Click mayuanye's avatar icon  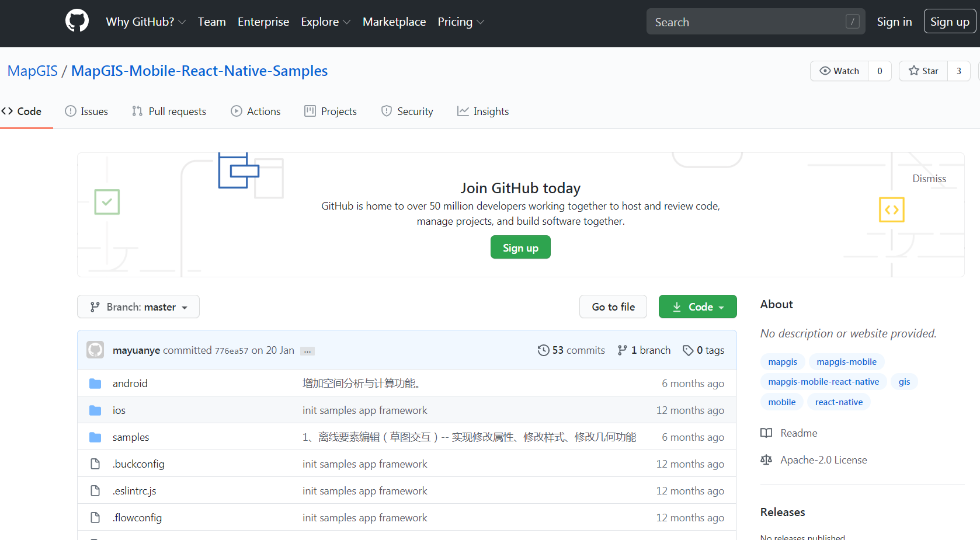pos(95,350)
